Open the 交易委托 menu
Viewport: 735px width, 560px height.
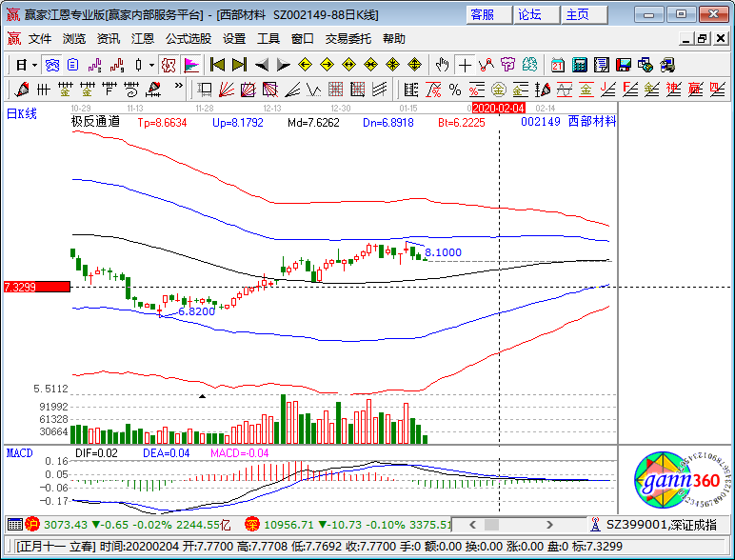pyautogui.click(x=348, y=39)
